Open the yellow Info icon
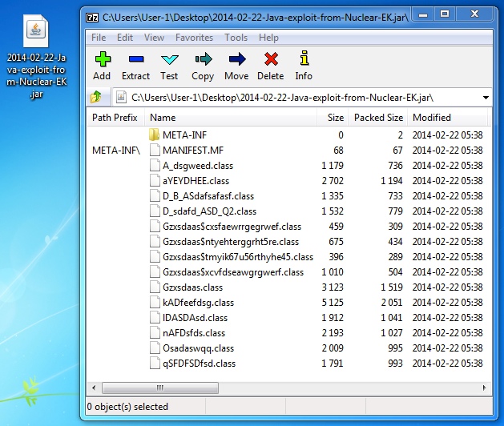Viewport: 504px width, 426px height. tap(304, 59)
